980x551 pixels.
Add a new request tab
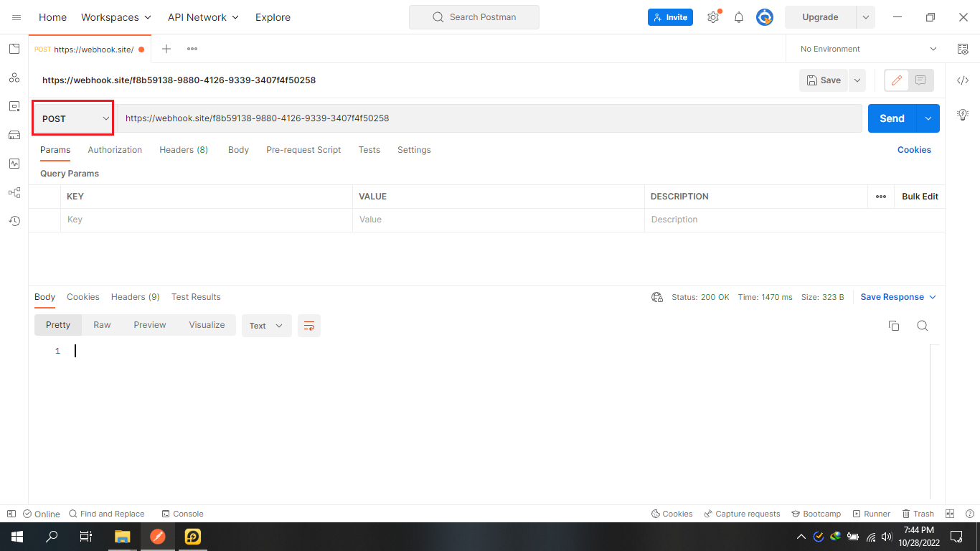[x=166, y=49]
